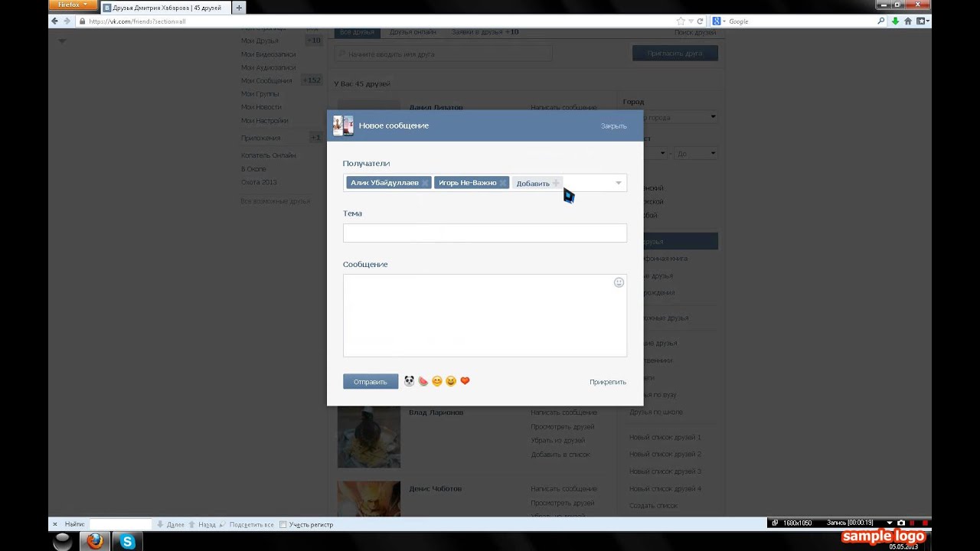
Task: Reload the page in Firefox
Action: pyautogui.click(x=700, y=21)
